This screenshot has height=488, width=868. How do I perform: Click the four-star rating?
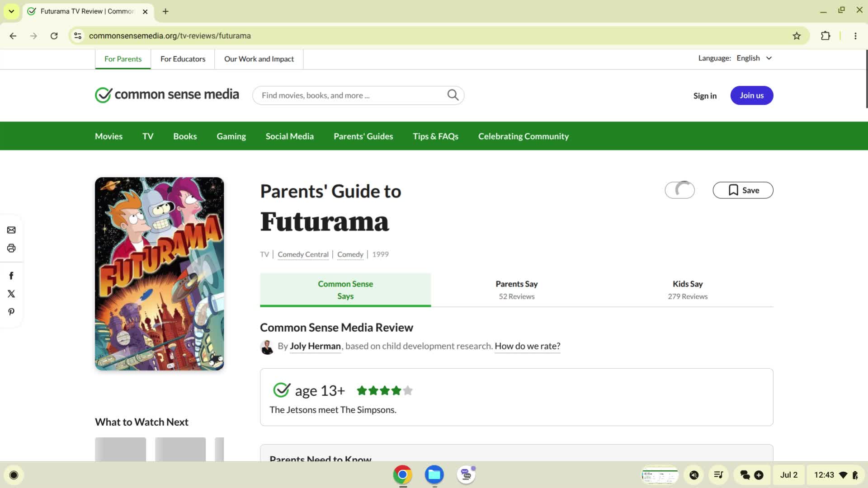click(x=385, y=390)
